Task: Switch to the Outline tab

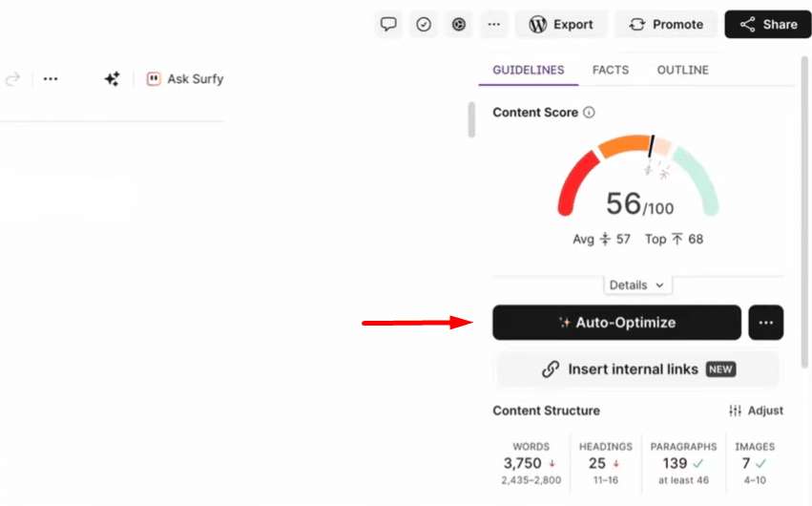Action: pos(682,70)
